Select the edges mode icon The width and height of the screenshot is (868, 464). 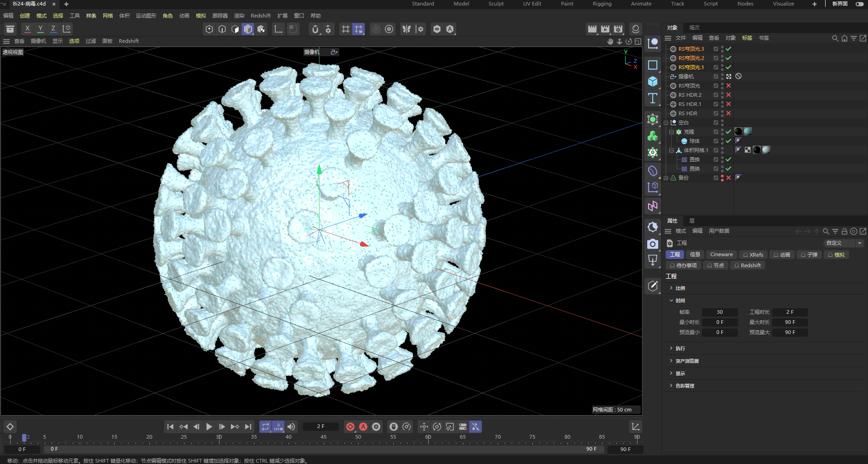[x=222, y=29]
